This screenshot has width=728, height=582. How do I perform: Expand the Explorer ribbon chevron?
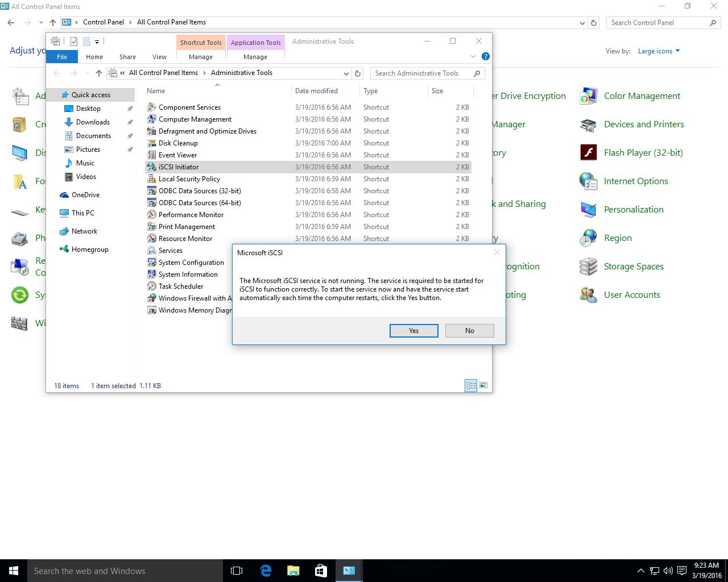point(473,56)
